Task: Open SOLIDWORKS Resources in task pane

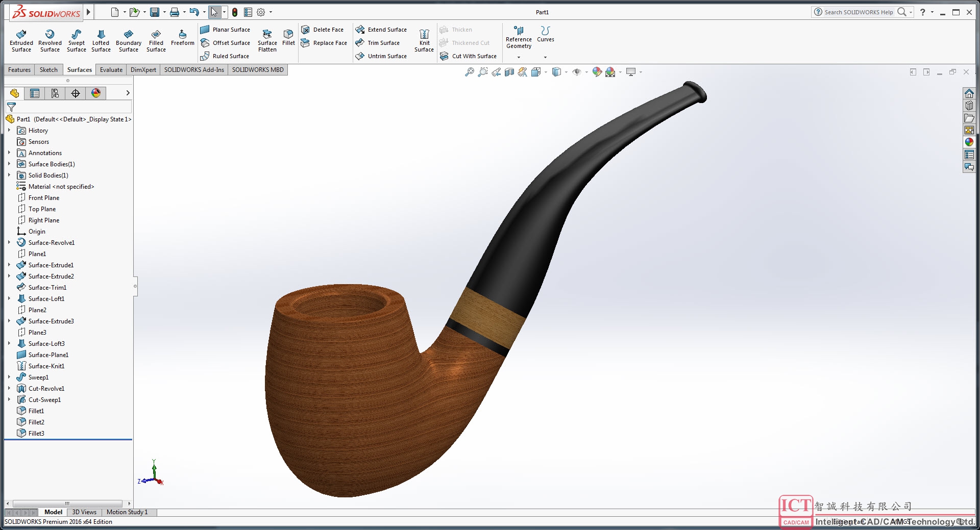Action: [x=969, y=93]
